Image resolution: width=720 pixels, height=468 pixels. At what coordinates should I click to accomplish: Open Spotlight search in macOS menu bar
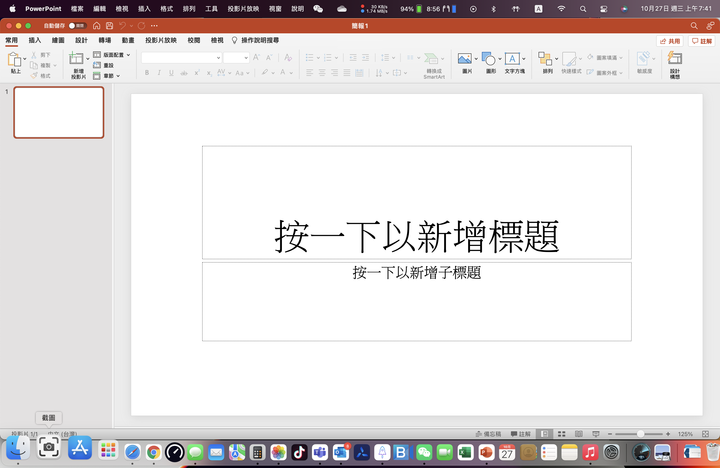tap(583, 9)
